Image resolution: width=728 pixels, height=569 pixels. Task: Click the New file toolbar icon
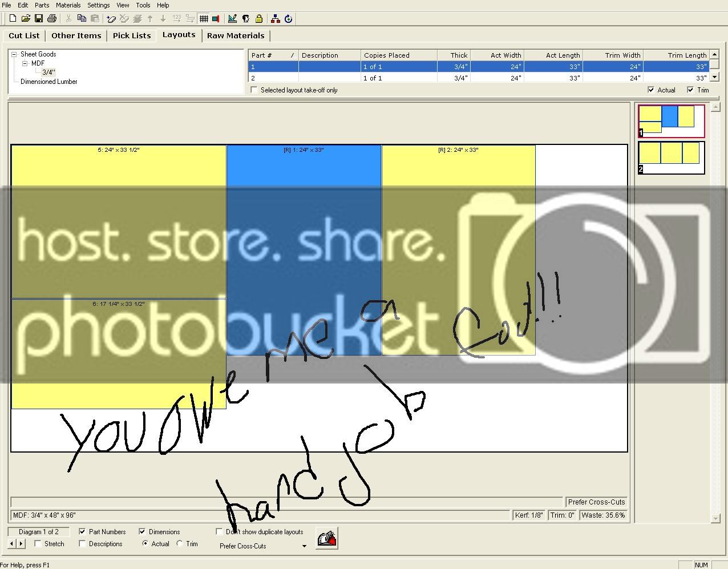[x=13, y=19]
